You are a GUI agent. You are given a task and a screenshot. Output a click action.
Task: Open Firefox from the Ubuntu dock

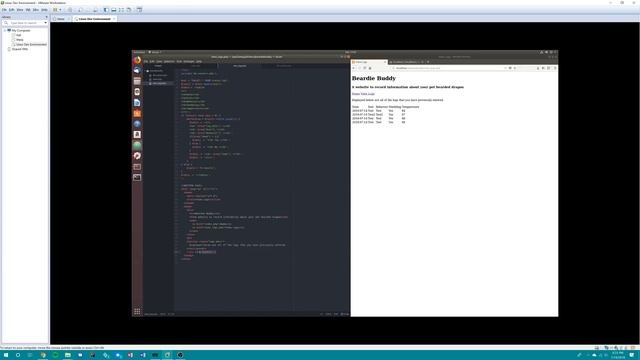click(x=137, y=60)
